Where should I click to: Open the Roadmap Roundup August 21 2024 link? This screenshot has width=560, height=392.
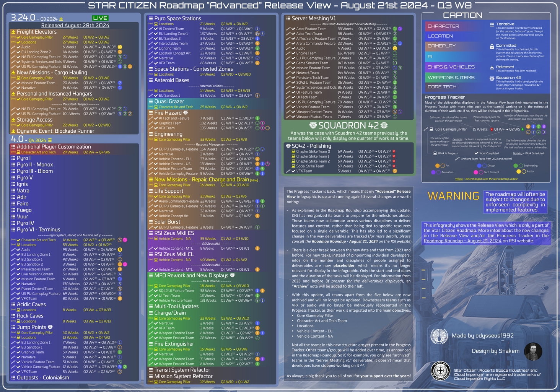pyautogui.click(x=462, y=241)
